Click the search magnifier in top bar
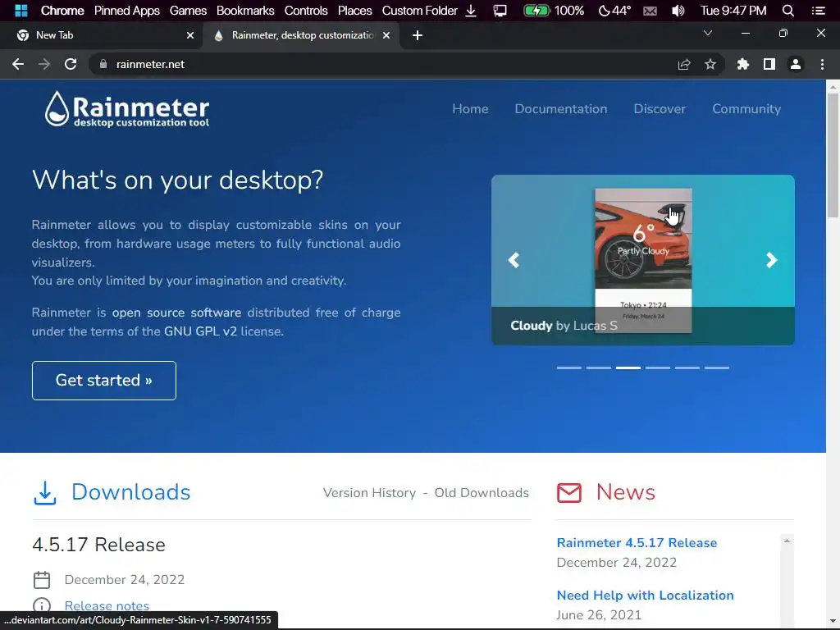This screenshot has height=630, width=840. [788, 10]
